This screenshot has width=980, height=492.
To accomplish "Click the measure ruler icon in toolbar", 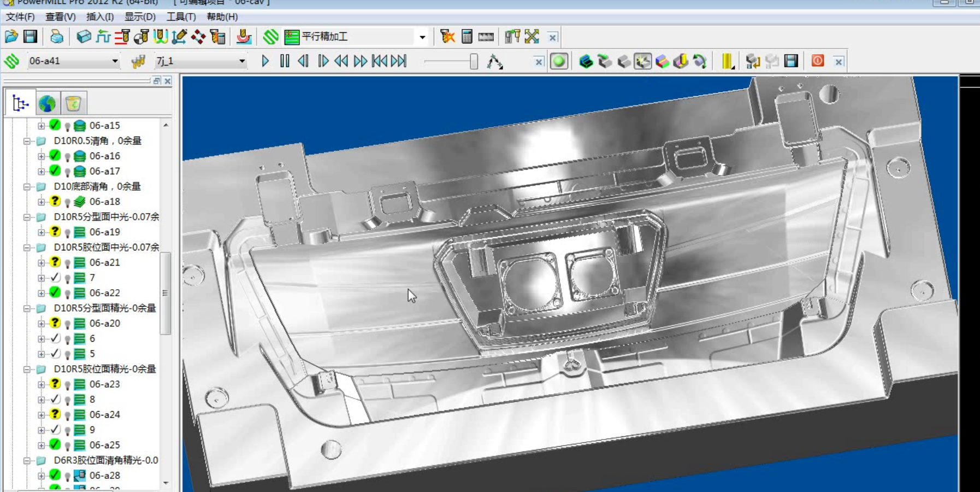I will (x=486, y=37).
